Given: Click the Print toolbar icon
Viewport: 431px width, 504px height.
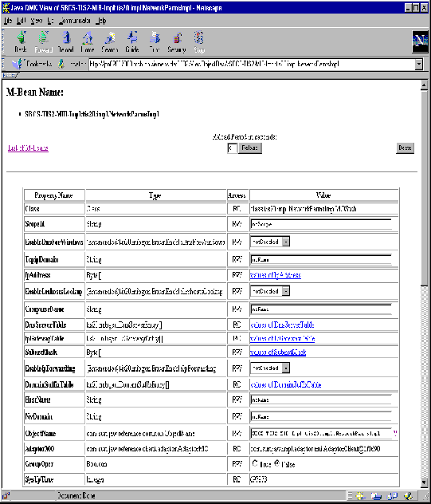Looking at the screenshot, I should tap(155, 41).
